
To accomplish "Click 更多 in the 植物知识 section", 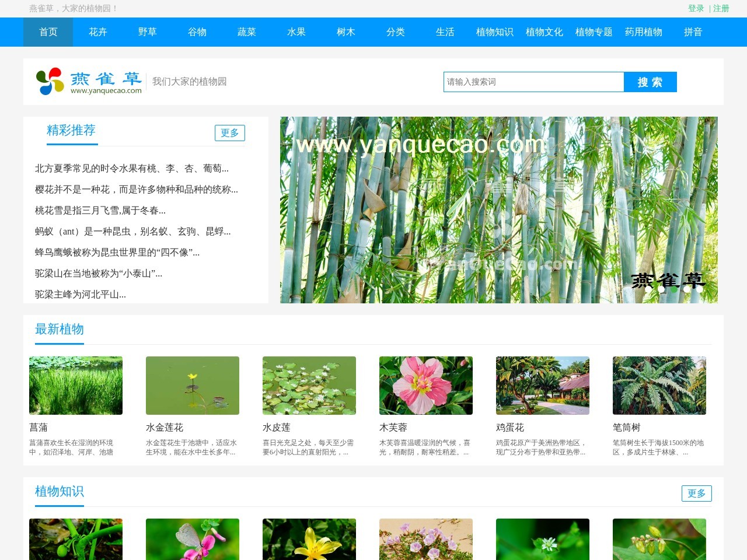I will (697, 494).
